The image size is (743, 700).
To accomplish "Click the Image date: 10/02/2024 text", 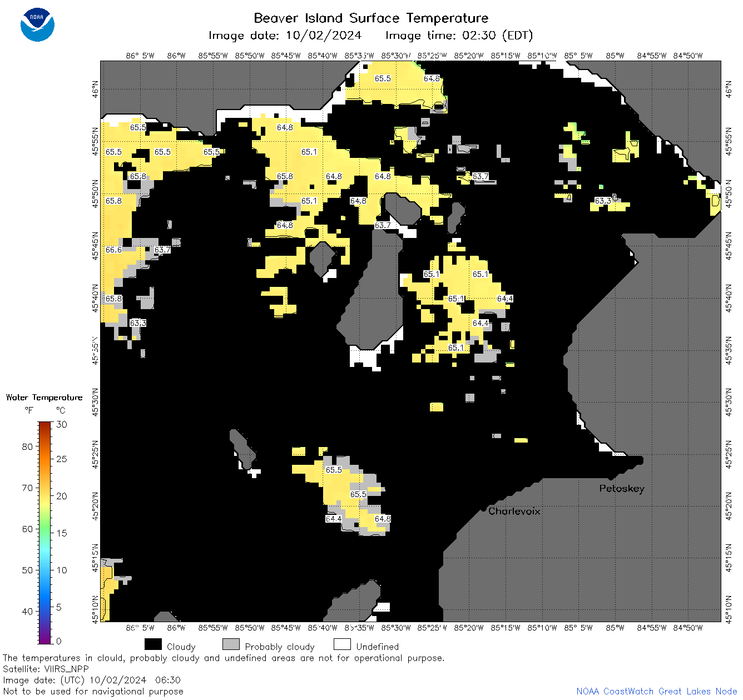I will coord(285,36).
